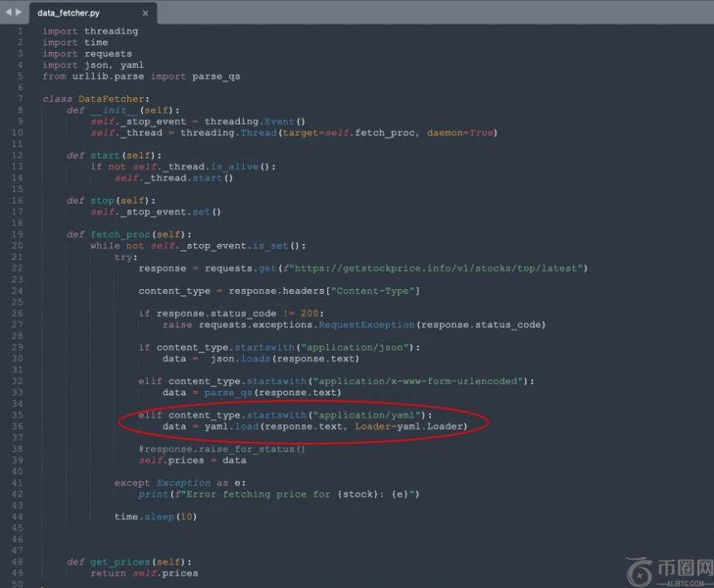Click the commented raise_for_status line
Screen dimensions: 714x588
point(222,448)
